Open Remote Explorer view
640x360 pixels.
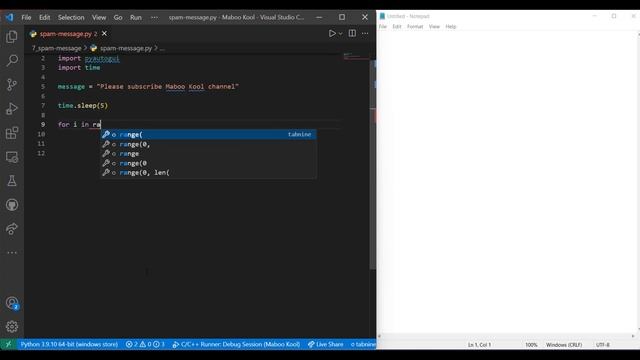(12, 157)
